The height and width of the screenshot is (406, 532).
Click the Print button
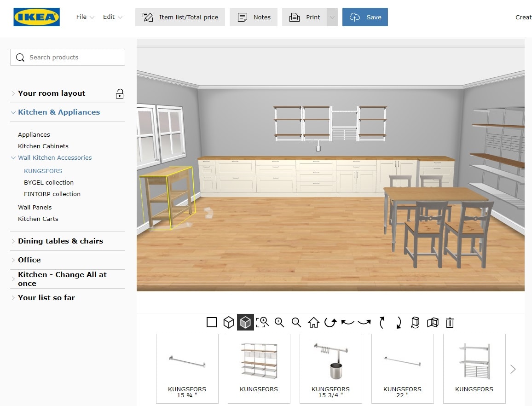[304, 17]
